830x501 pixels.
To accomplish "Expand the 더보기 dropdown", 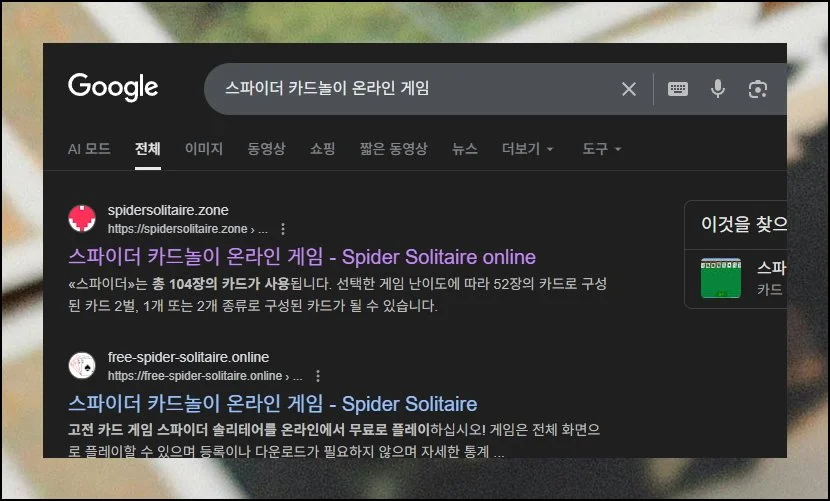I will click(527, 149).
